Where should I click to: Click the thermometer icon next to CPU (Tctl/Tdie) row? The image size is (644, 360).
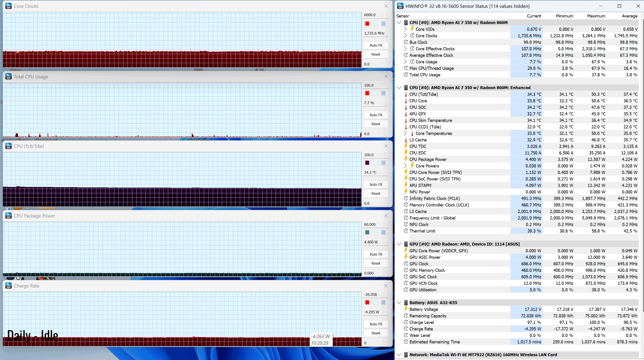406,94
